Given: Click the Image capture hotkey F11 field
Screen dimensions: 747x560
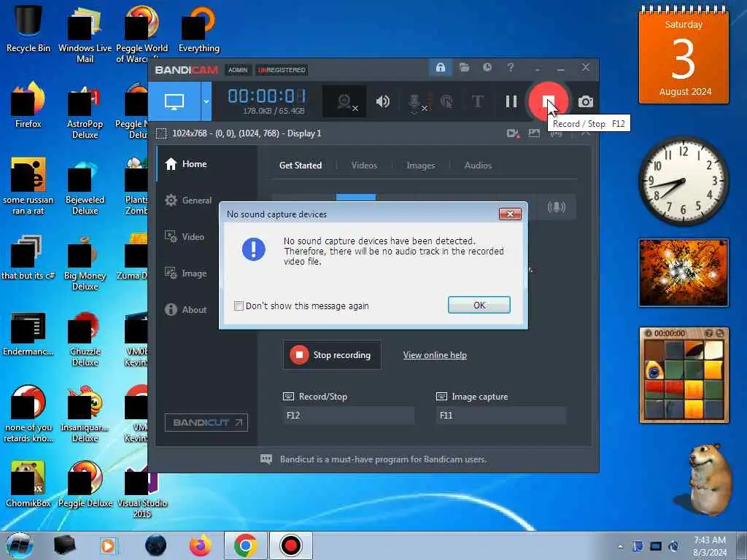Looking at the screenshot, I should pos(500,415).
